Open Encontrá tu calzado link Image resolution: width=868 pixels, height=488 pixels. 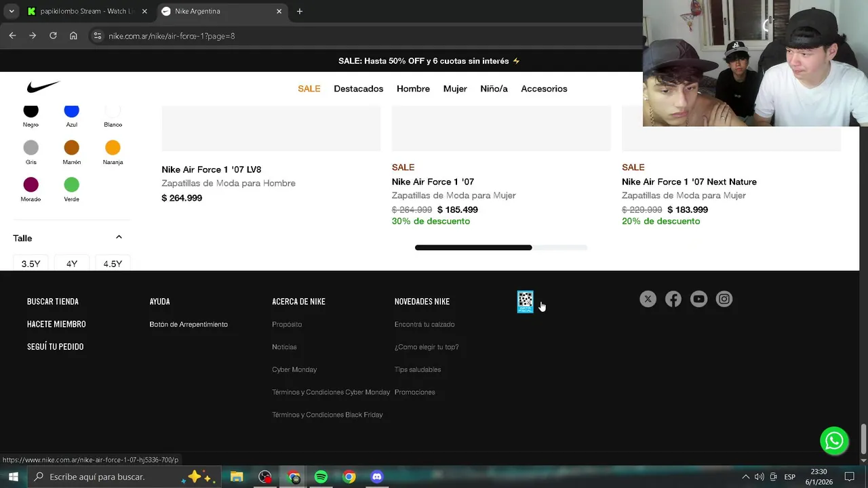pyautogui.click(x=425, y=325)
